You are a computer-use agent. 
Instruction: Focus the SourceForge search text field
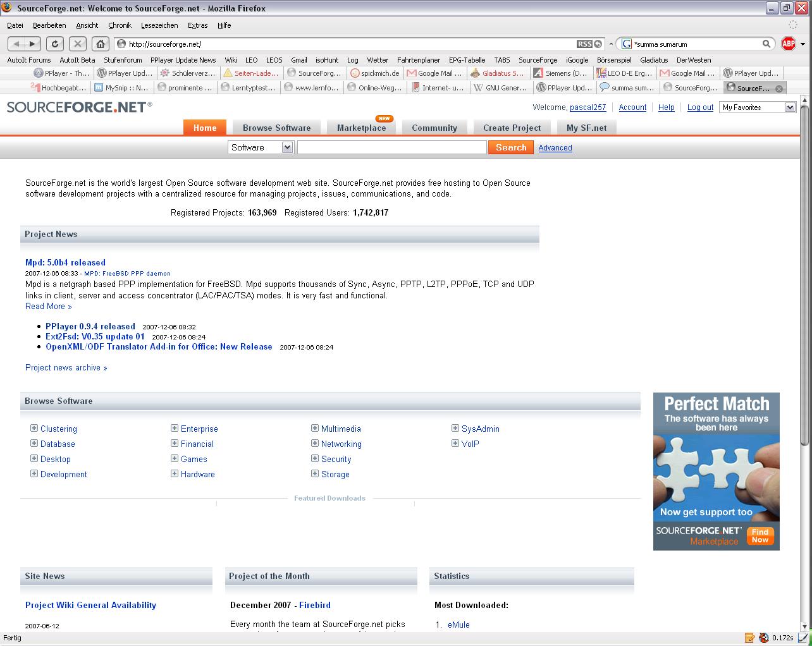[x=392, y=147]
